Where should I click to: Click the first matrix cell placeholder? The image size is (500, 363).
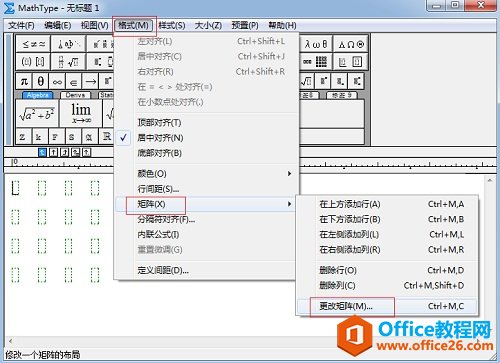[15, 188]
